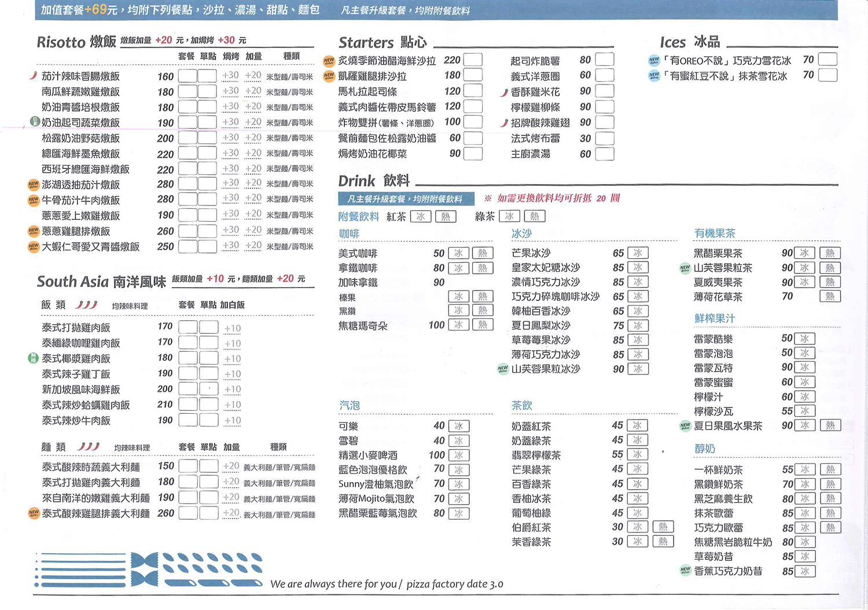Tick the order box for 馬札拉起司條
The width and height of the screenshot is (868, 610).
pyautogui.click(x=472, y=91)
